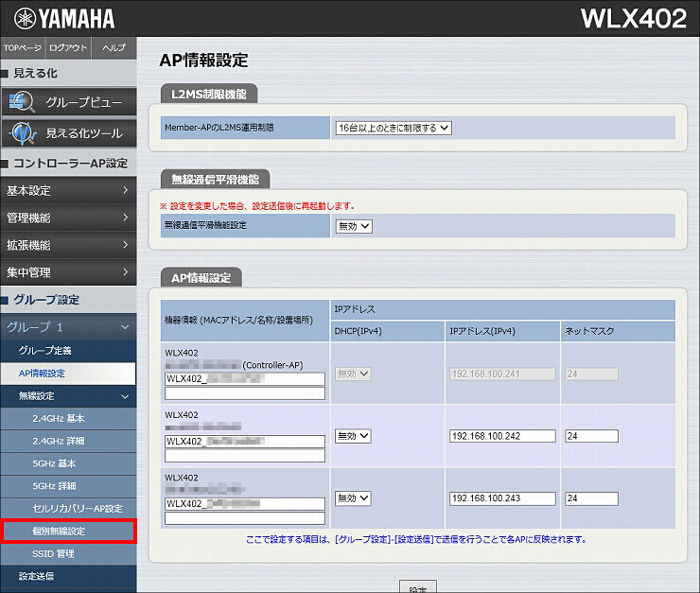Select AP情報設定 menu item
700x593 pixels.
[68, 374]
